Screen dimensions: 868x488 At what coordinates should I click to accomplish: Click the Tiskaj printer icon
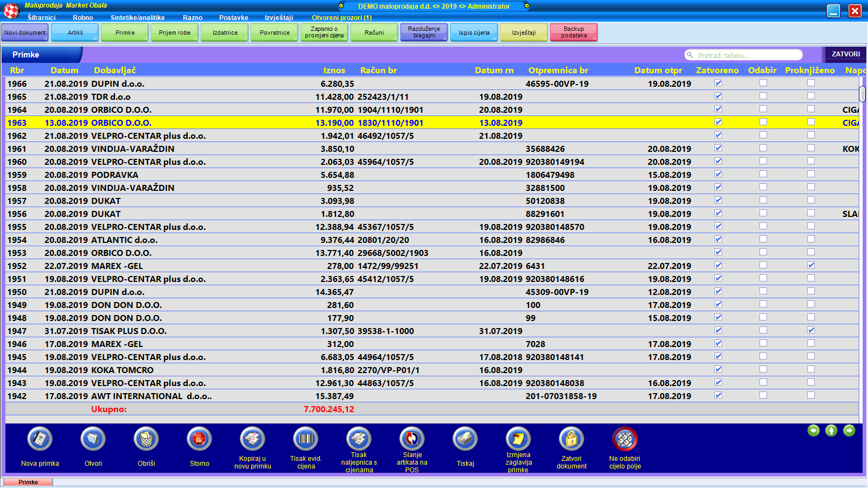[465, 439]
